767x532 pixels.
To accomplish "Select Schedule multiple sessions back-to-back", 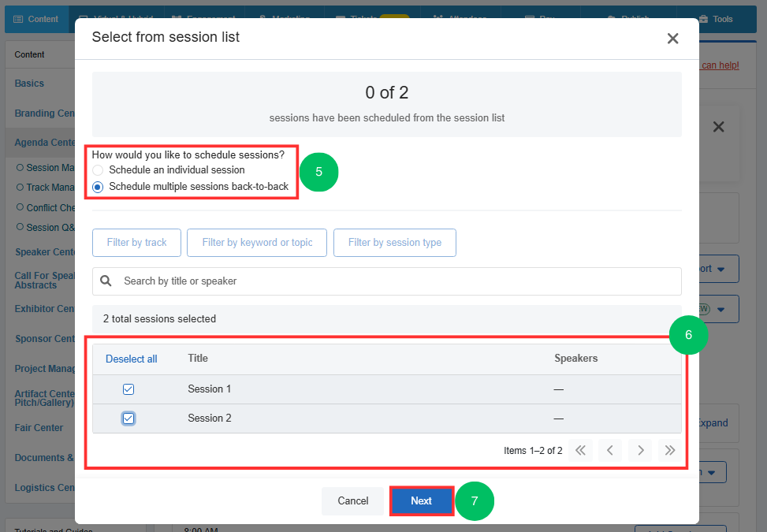I will click(x=98, y=187).
